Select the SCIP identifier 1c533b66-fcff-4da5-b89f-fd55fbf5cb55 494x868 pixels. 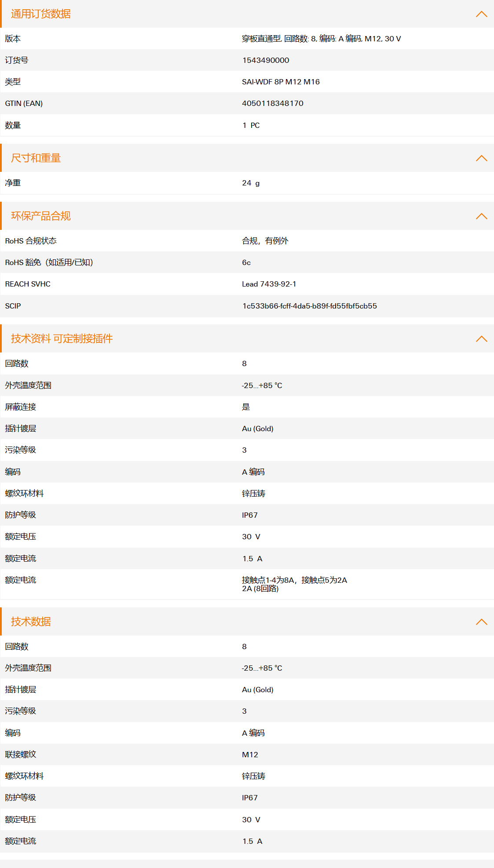(310, 306)
